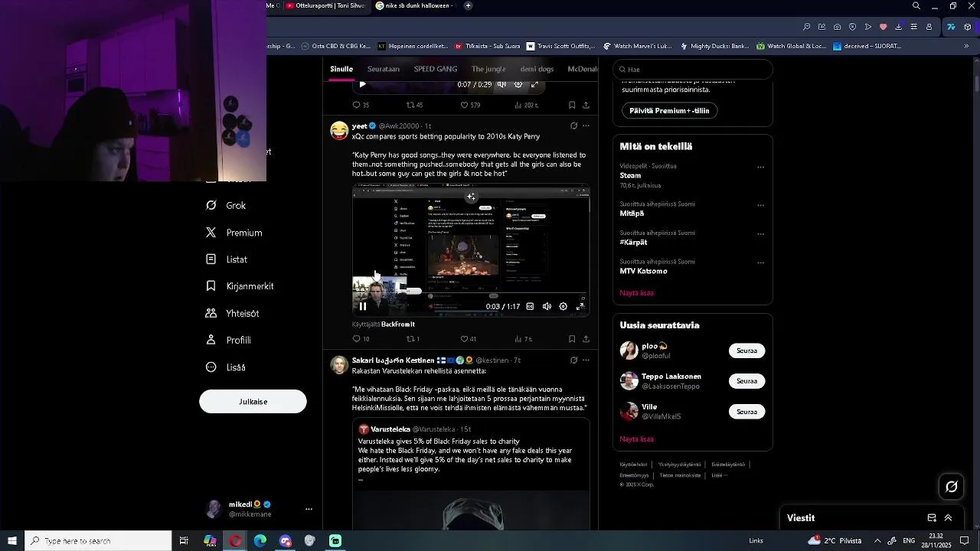980x551 pixels.
Task: Share the top post
Action: click(586, 105)
